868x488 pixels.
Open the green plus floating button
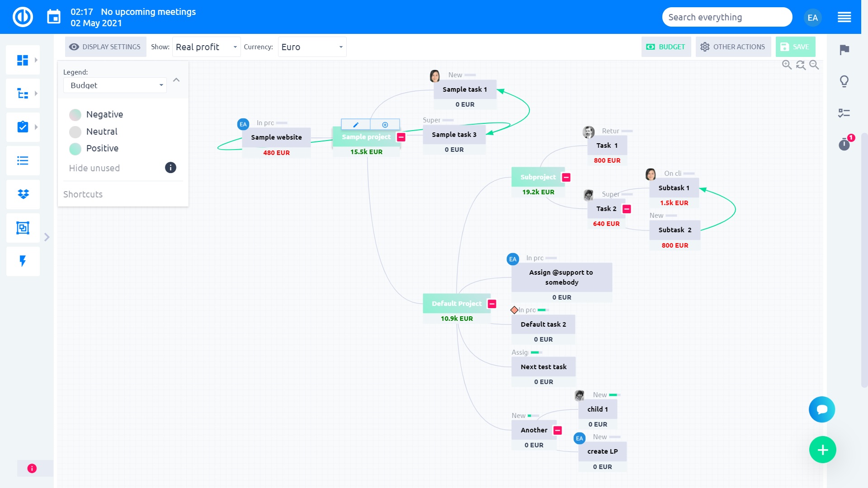(x=822, y=450)
